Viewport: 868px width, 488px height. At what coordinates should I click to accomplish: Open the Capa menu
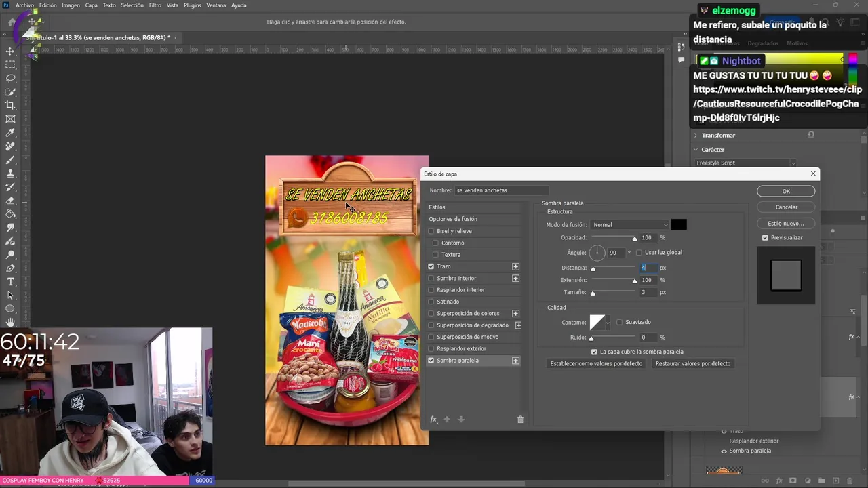[91, 5]
